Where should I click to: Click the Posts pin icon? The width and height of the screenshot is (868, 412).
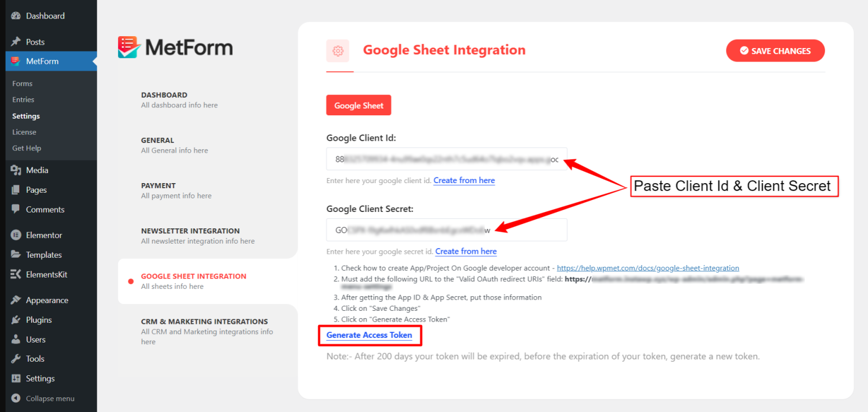tap(16, 42)
